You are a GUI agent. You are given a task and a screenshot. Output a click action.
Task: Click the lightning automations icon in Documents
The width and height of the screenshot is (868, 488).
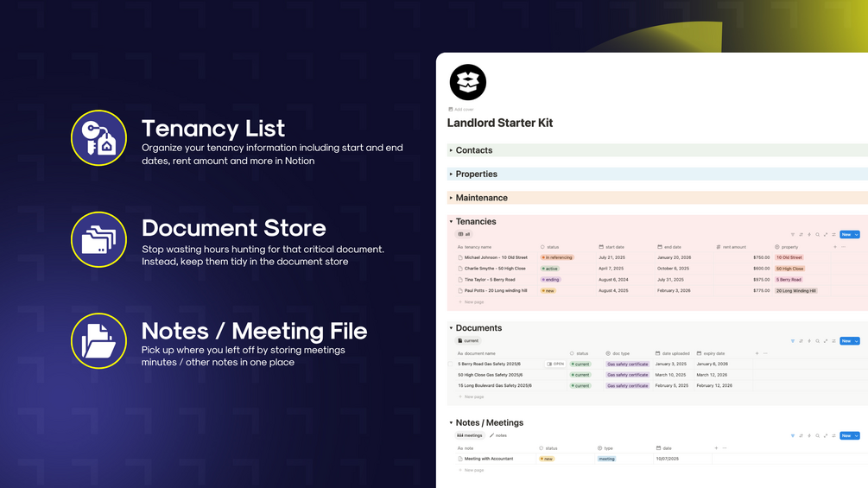click(809, 341)
